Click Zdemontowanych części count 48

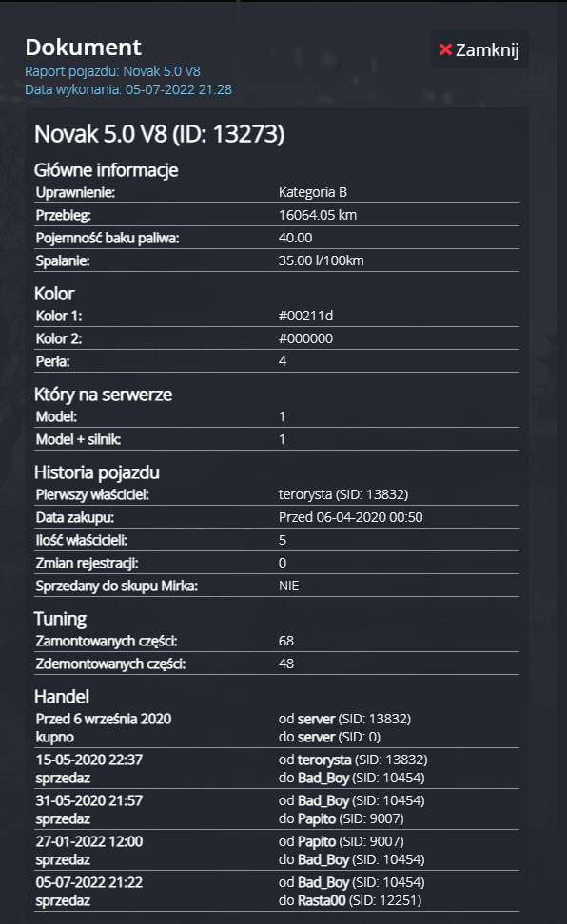click(286, 664)
